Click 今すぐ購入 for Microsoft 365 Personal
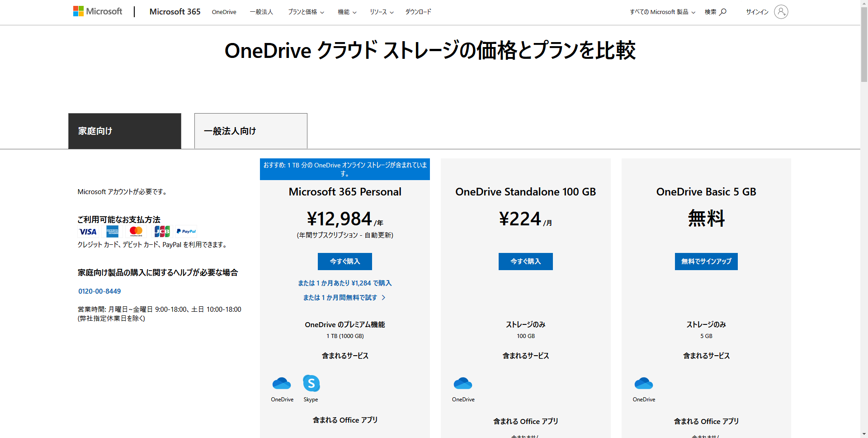 click(x=345, y=262)
